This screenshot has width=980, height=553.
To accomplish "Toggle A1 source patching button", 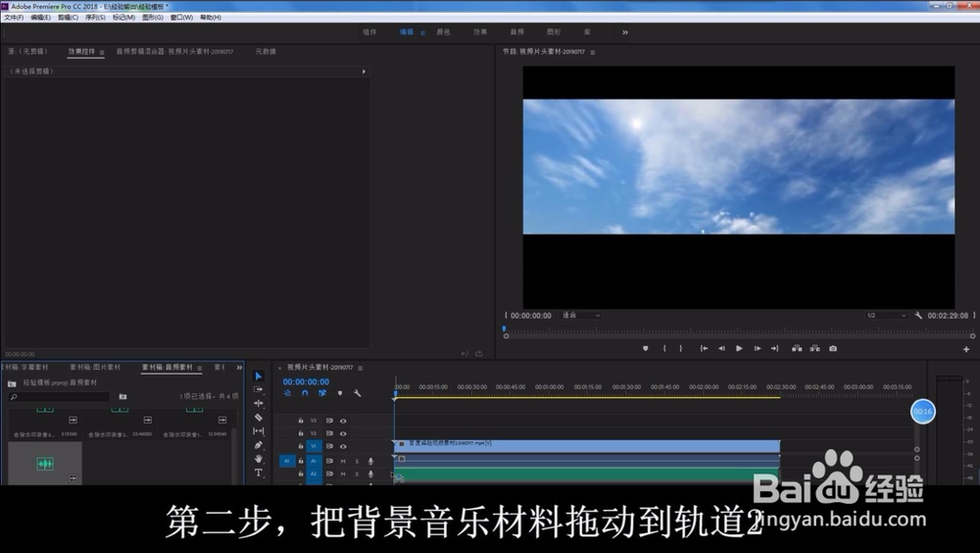I will [x=287, y=461].
